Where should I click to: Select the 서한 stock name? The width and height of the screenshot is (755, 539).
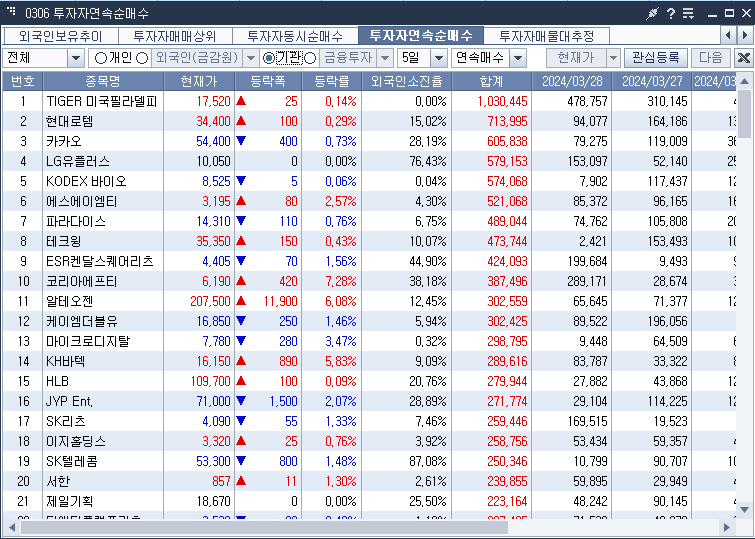click(58, 481)
